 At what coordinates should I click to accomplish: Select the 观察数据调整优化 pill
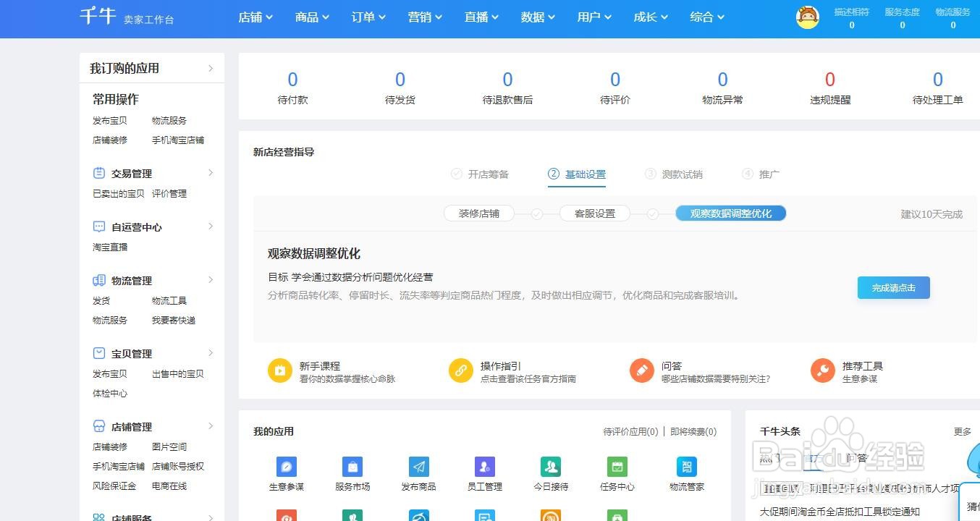[x=731, y=213]
